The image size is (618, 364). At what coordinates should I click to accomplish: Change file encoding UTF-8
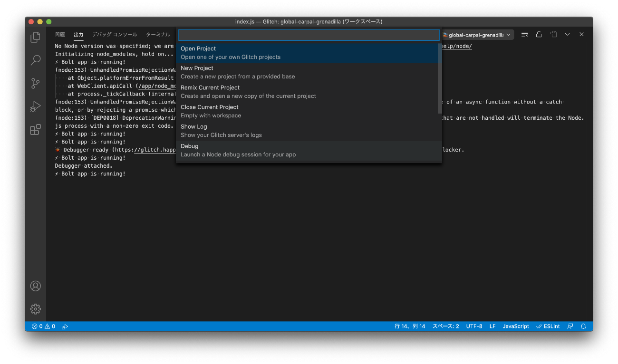(x=474, y=326)
